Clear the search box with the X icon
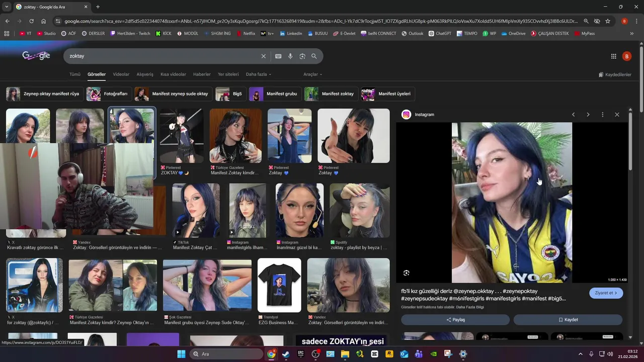Screen dimensions: 644x362 tap(263, 56)
